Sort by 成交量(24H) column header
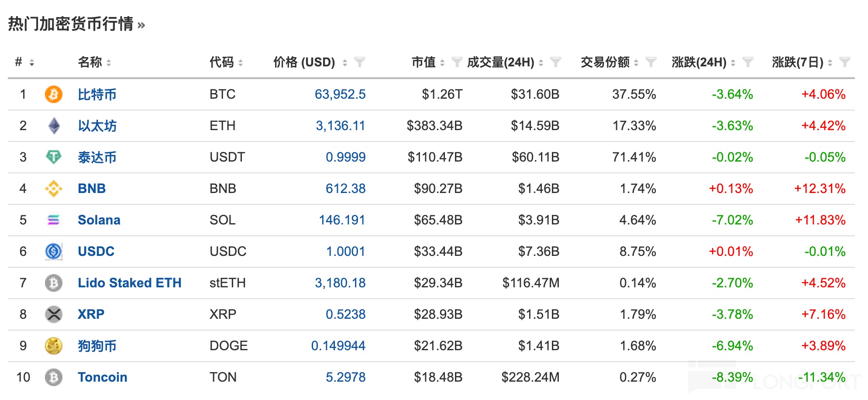This screenshot has width=868, height=400. tap(500, 62)
